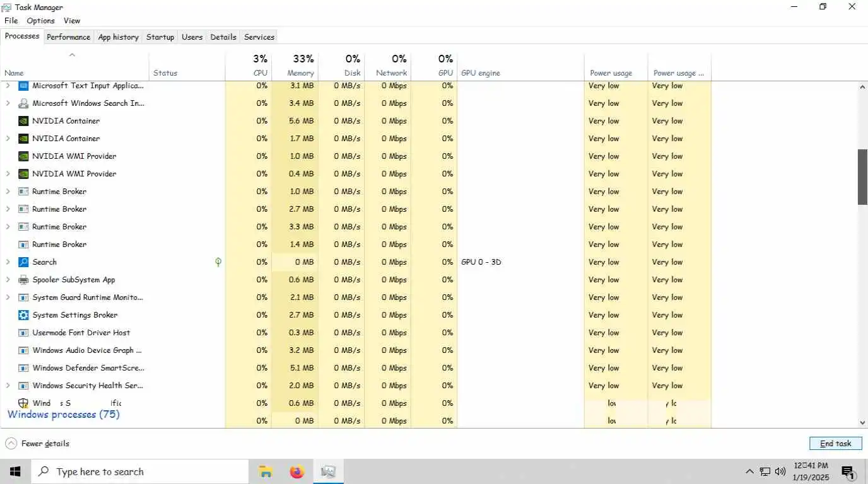Viewport: 868px width, 484px height.
Task: Click the vertical scrollbar thumb
Action: [x=862, y=176]
